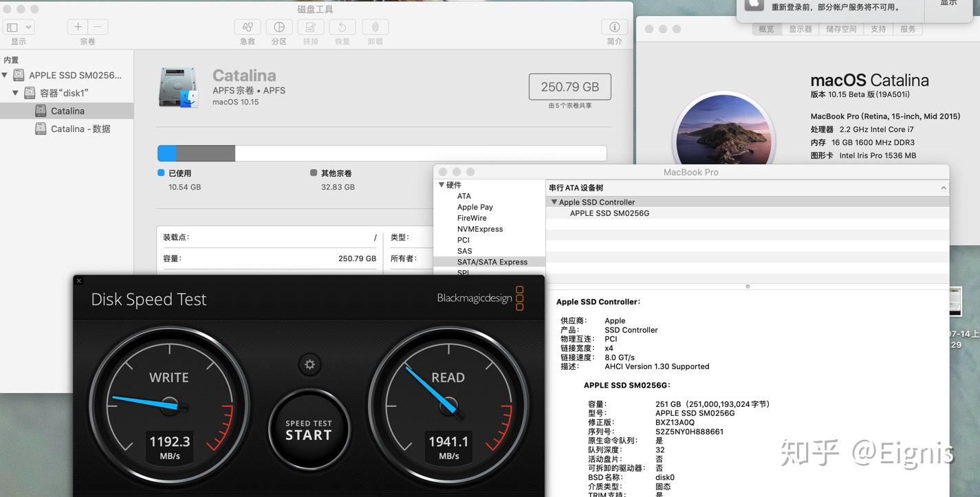Switch to the 显示器 tab

pos(801,29)
